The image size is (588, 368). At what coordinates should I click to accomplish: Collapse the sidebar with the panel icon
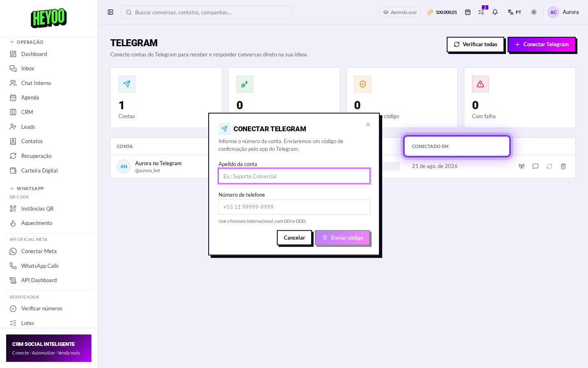coord(110,12)
